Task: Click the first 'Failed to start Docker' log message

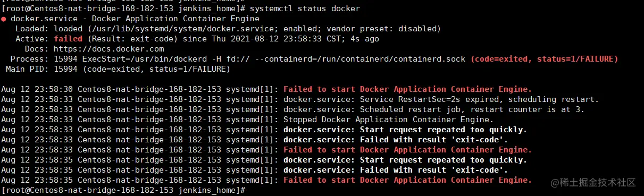Action: point(407,89)
